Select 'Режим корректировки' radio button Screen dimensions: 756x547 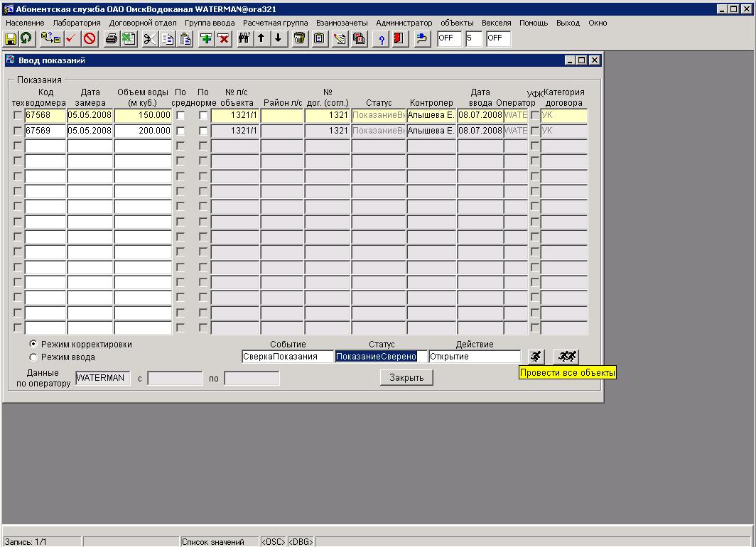33,344
